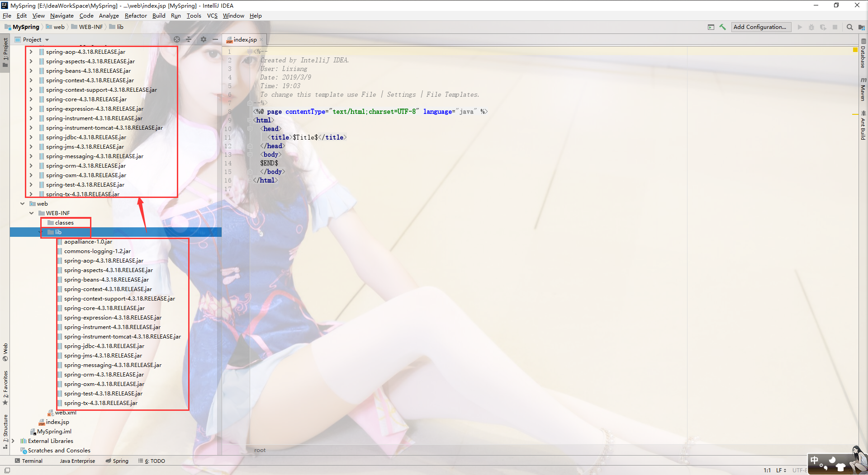The width and height of the screenshot is (868, 475).
Task: Open the VCS menu
Action: tap(212, 16)
